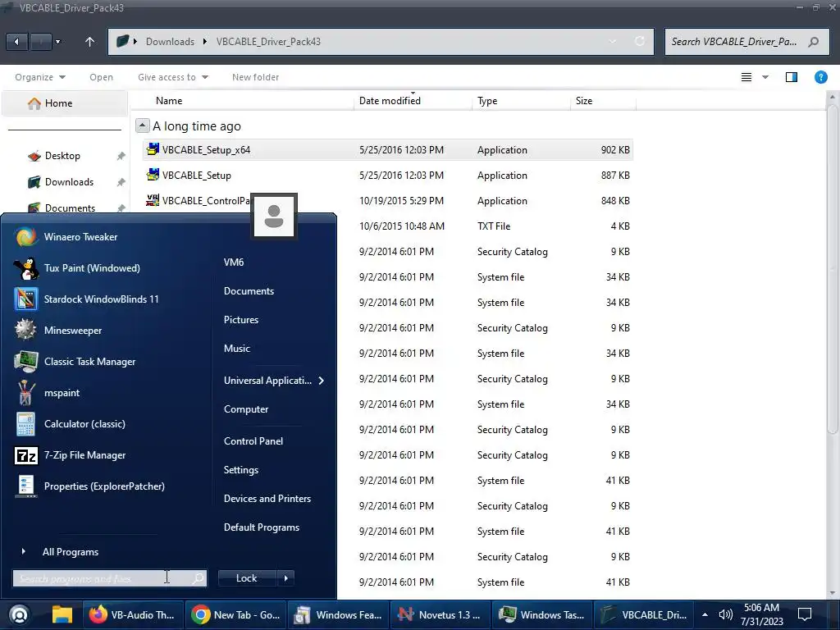Select the VBCABLE_Setup_x64 file
This screenshot has height=630, width=840.
click(x=388, y=150)
